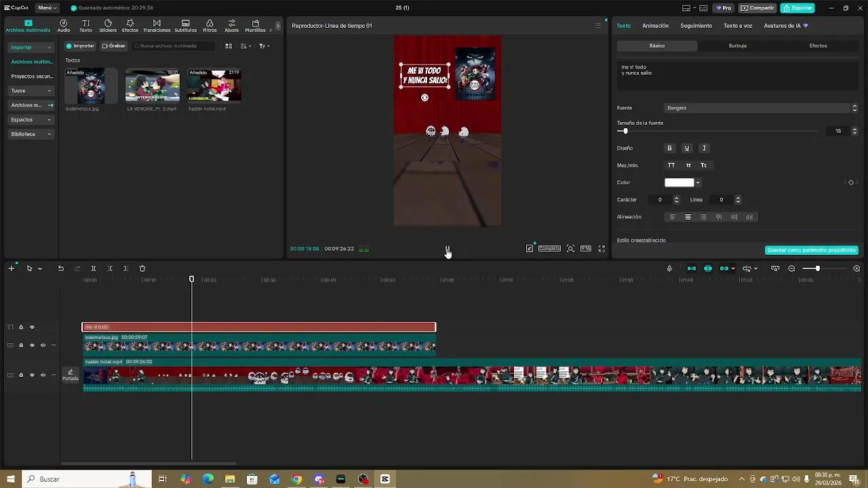Switch media list to grid view icon
Screen dimensions: 868x488
tap(229, 46)
